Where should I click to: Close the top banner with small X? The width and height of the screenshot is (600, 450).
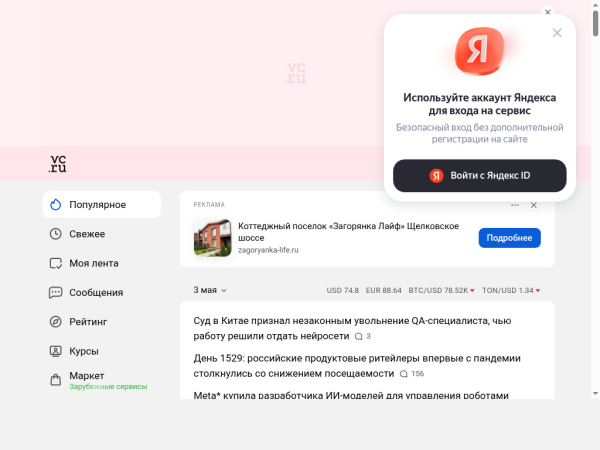548,12
